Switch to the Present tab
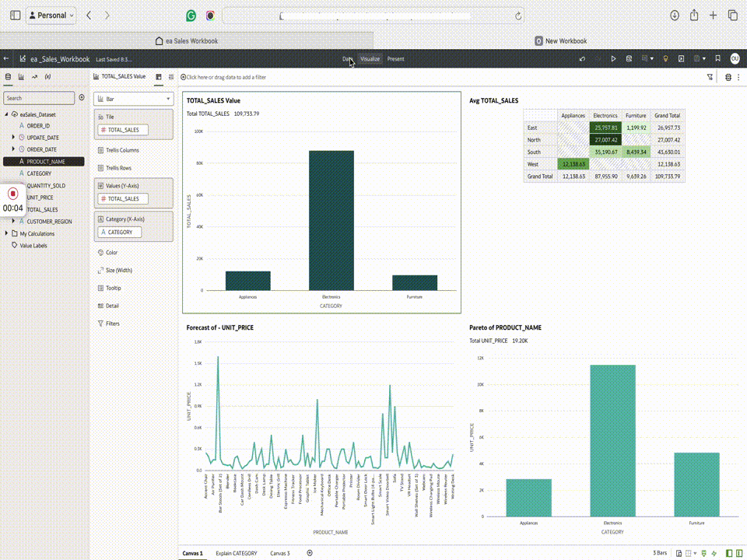The height and width of the screenshot is (560, 747). [x=395, y=59]
